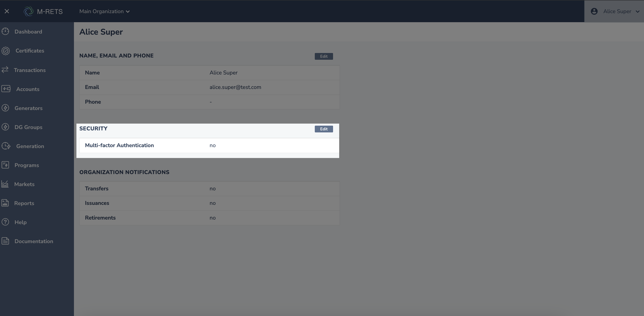Open DG Groups icon in sidebar
Image resolution: width=644 pixels, height=316 pixels.
pos(5,127)
